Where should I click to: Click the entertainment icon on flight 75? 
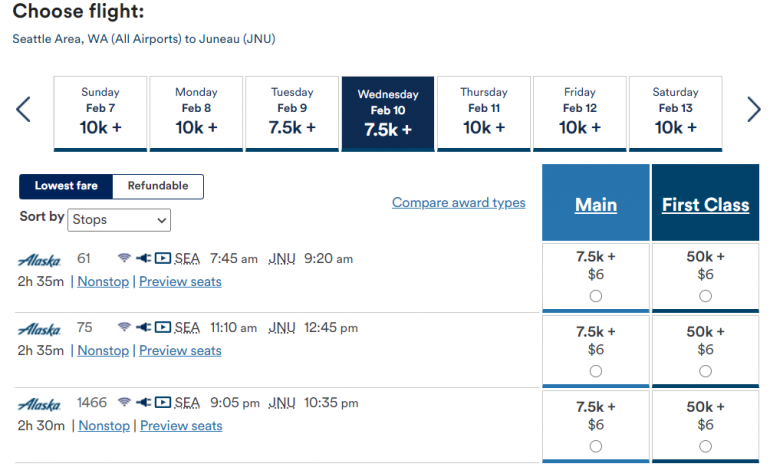pos(162,328)
